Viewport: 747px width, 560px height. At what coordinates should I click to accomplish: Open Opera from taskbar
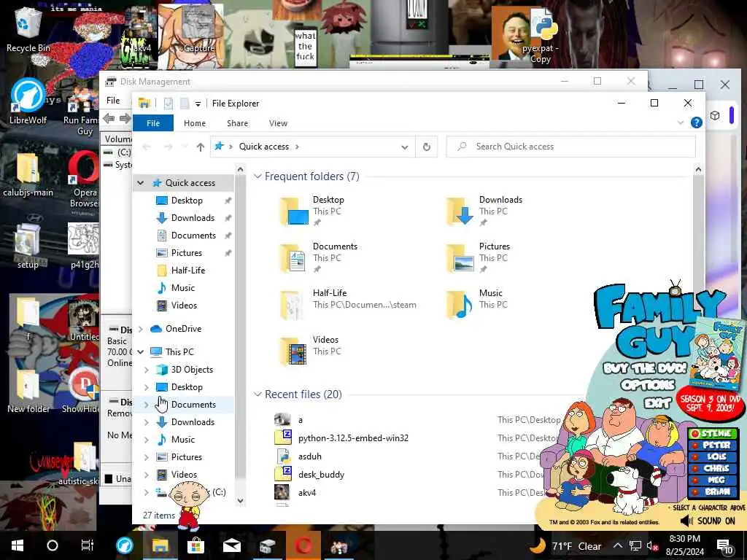303,545
